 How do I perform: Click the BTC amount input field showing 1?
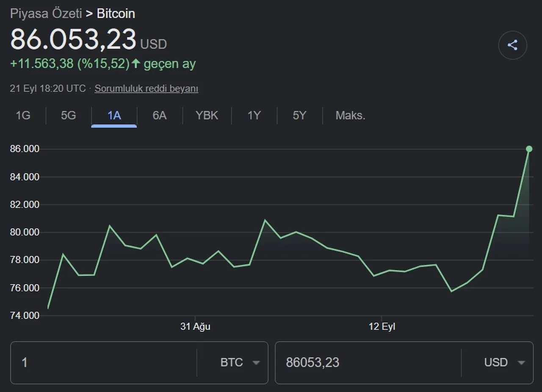(x=104, y=362)
